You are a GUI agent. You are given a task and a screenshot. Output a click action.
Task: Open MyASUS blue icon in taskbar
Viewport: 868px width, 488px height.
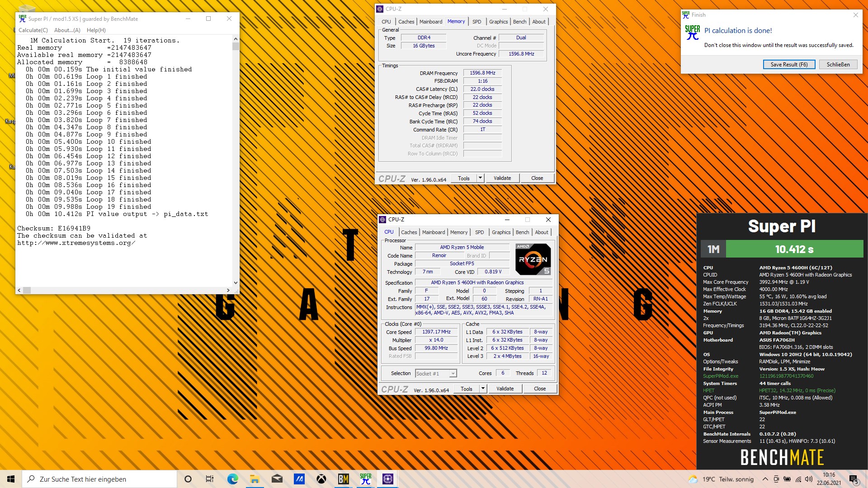click(x=299, y=479)
